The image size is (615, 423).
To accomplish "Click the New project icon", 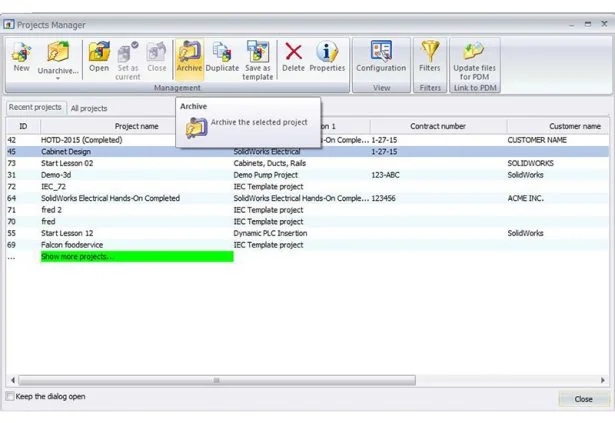I will [x=21, y=56].
